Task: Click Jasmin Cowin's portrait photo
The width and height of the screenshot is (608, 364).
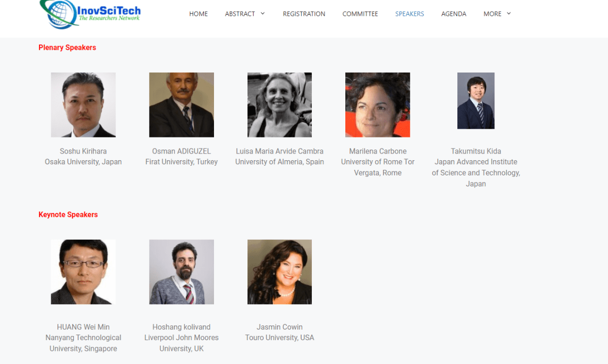Action: click(279, 272)
